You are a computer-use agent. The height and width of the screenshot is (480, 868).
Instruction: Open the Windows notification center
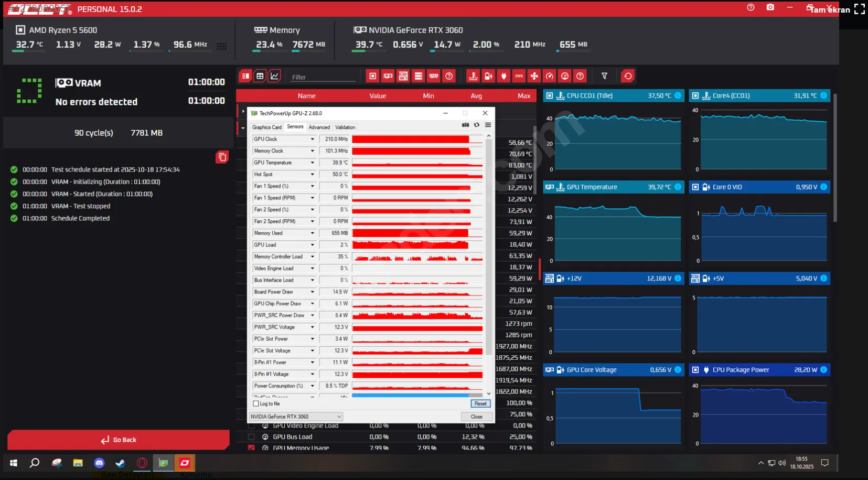click(x=824, y=463)
